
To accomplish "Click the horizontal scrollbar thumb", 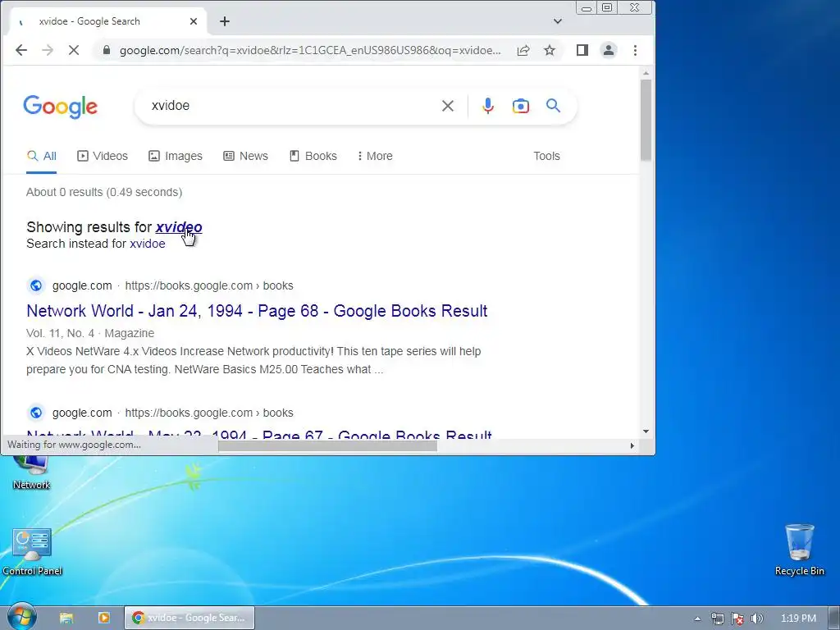I will (x=327, y=445).
